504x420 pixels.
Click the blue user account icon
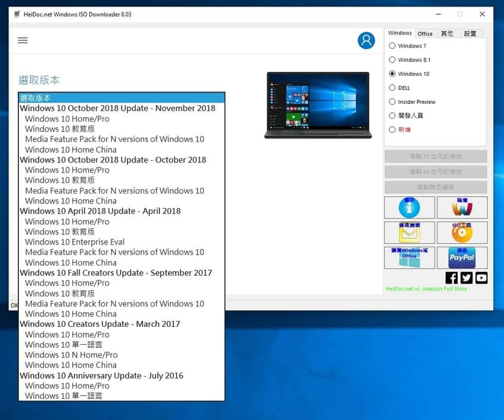click(x=366, y=40)
